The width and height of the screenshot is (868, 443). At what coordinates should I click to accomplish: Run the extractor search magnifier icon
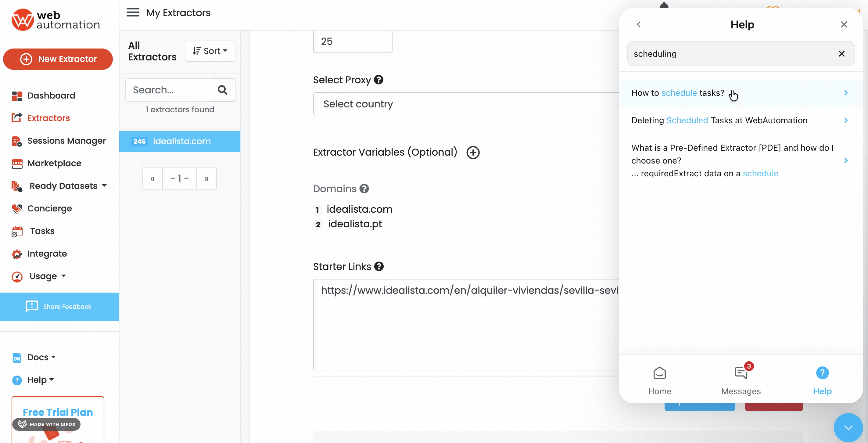click(x=222, y=90)
